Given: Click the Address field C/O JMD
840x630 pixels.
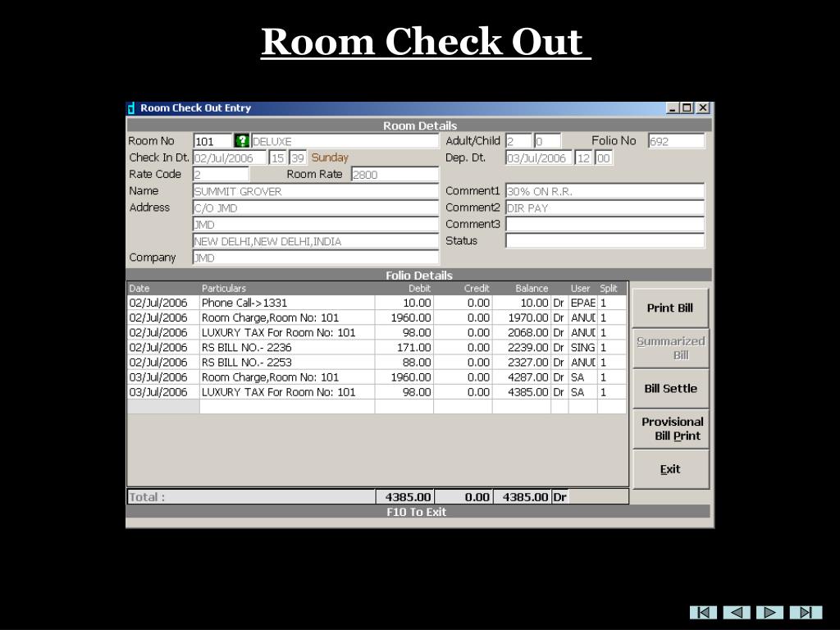Looking at the screenshot, I should [x=316, y=208].
